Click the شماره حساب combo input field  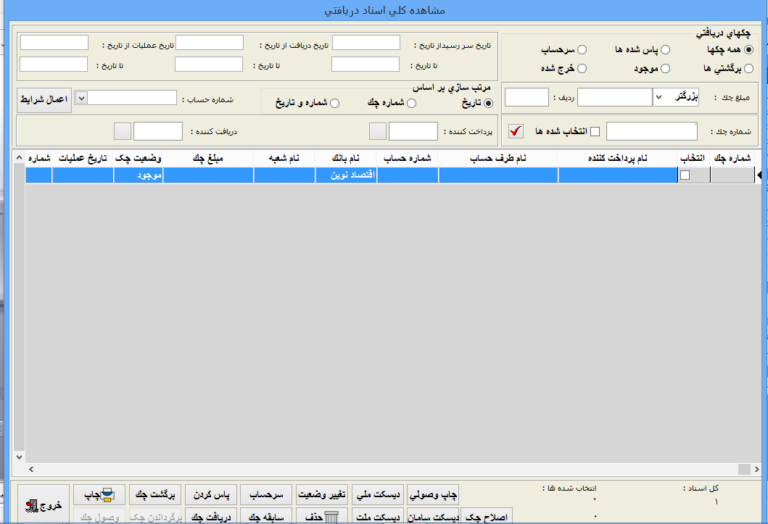(x=132, y=98)
